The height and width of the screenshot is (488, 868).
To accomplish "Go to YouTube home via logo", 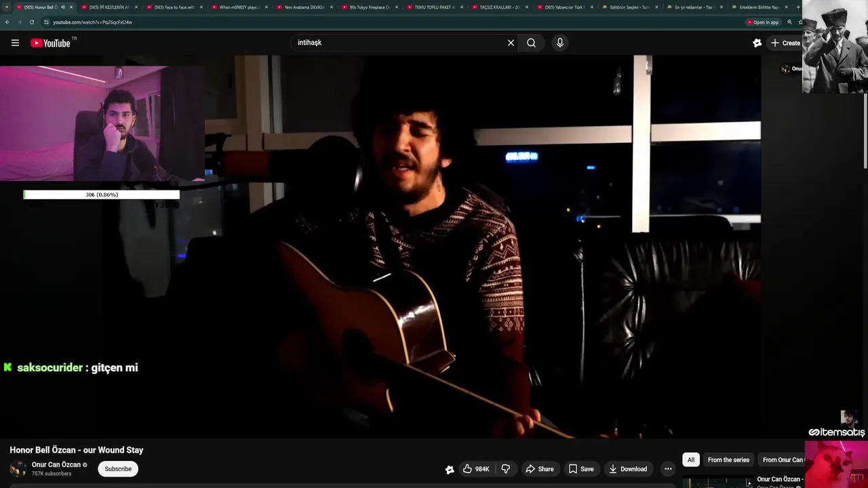I will click(51, 43).
